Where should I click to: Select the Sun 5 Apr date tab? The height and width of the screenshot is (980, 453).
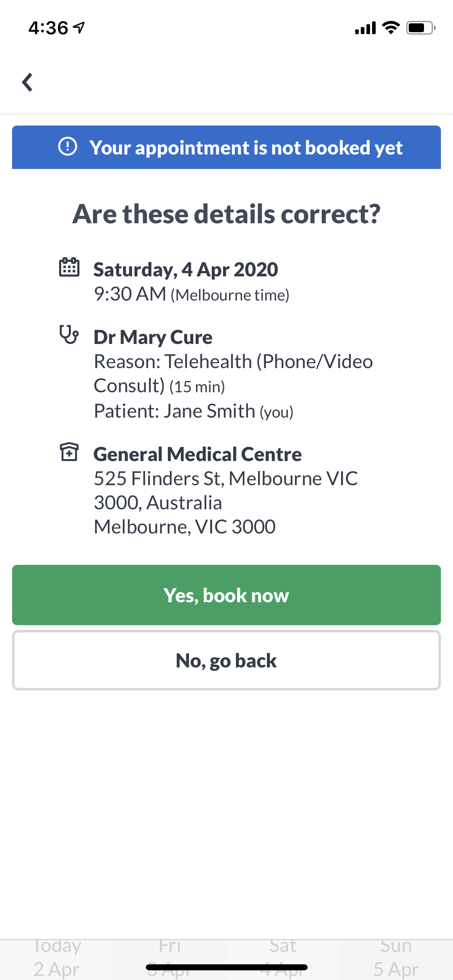[x=396, y=959]
